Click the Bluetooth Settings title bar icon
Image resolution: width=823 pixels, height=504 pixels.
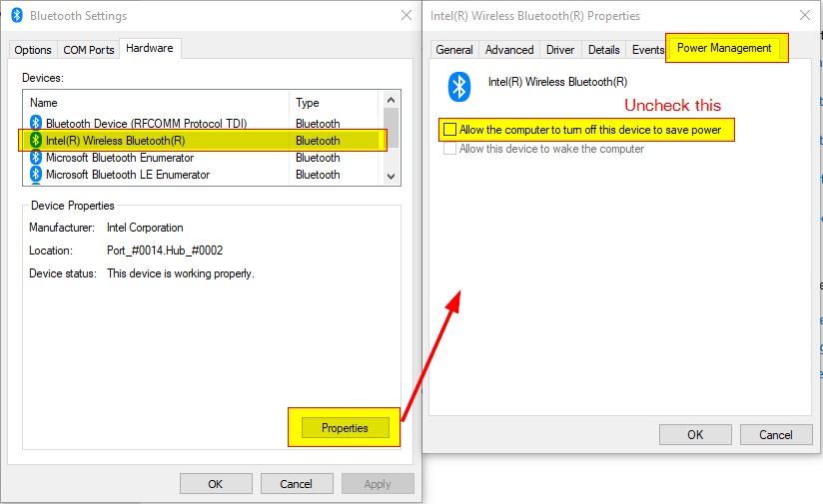(17, 15)
